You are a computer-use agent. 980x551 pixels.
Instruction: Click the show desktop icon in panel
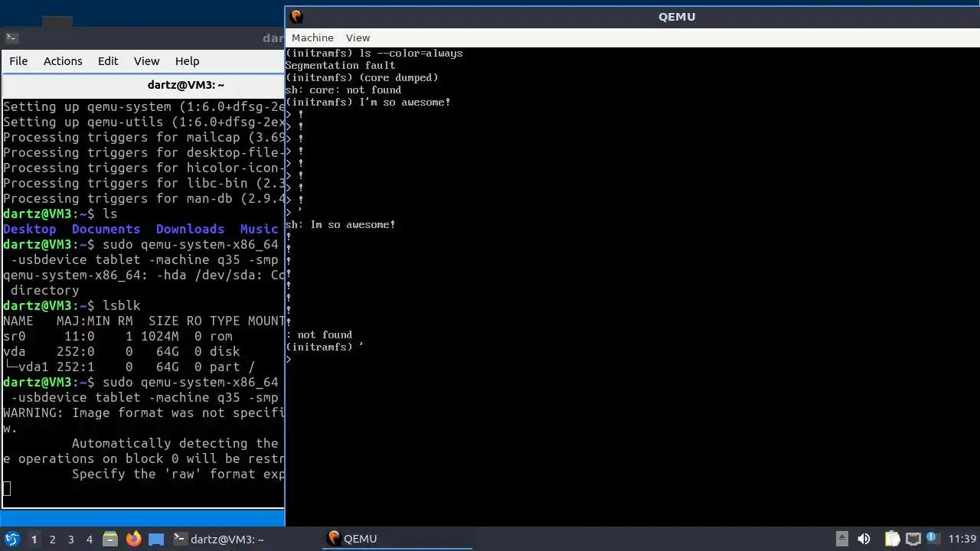(x=156, y=539)
